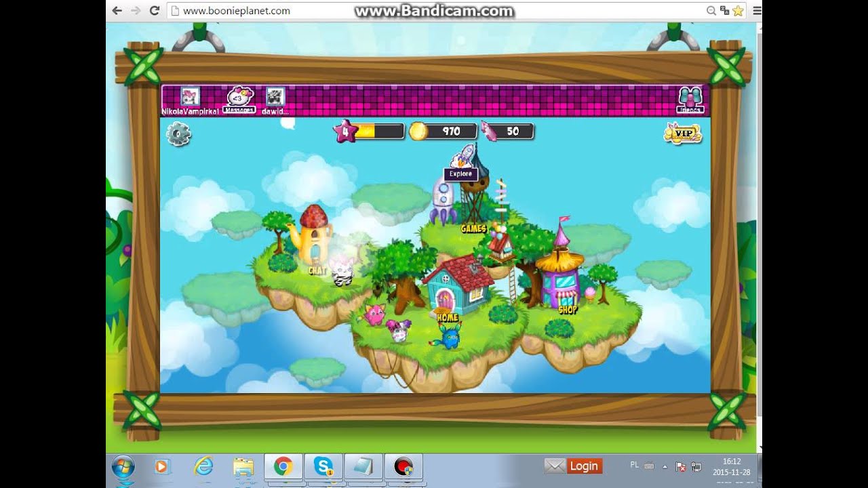Screen dimensions: 868x488
Task: Click the rocket icon above Explore
Action: point(464,157)
